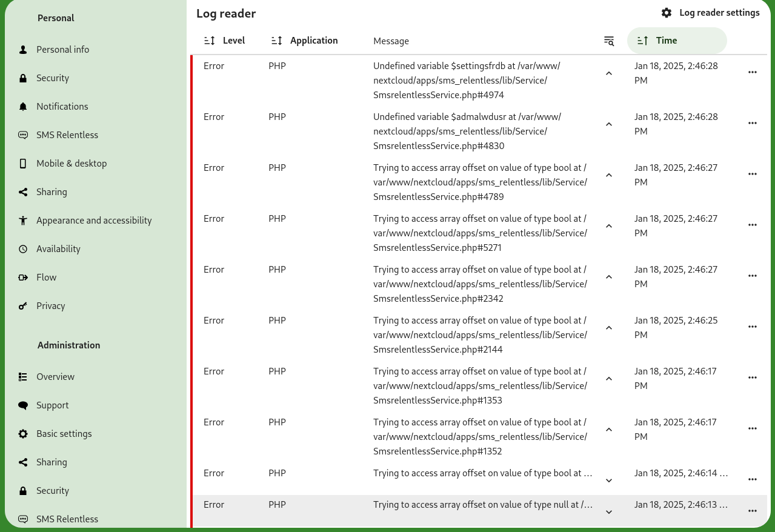Go to Administration Basic settings
The height and width of the screenshot is (532, 775).
tap(64, 434)
